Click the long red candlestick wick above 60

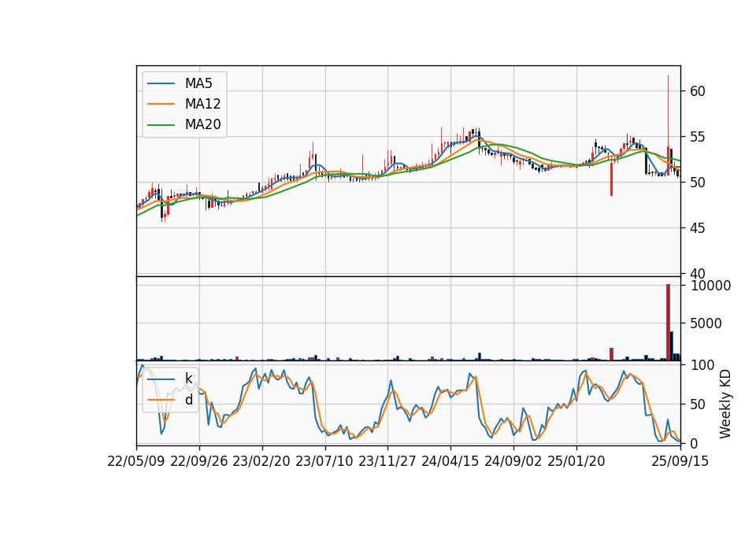click(669, 111)
